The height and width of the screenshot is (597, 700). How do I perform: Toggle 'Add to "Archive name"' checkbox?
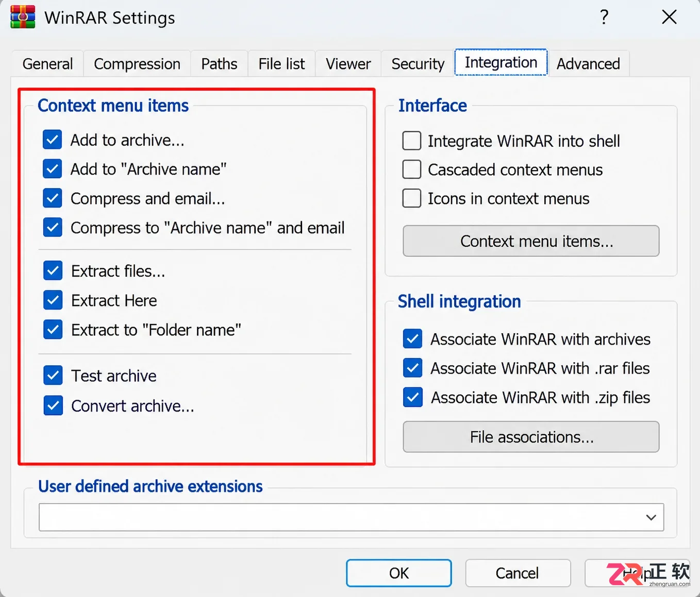[x=53, y=169]
